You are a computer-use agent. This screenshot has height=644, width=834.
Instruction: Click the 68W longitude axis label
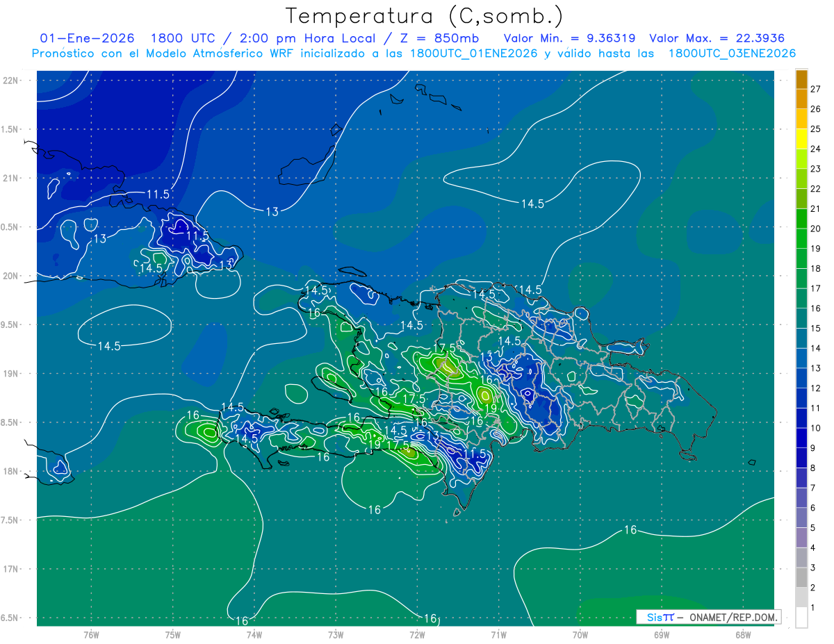tap(742, 634)
